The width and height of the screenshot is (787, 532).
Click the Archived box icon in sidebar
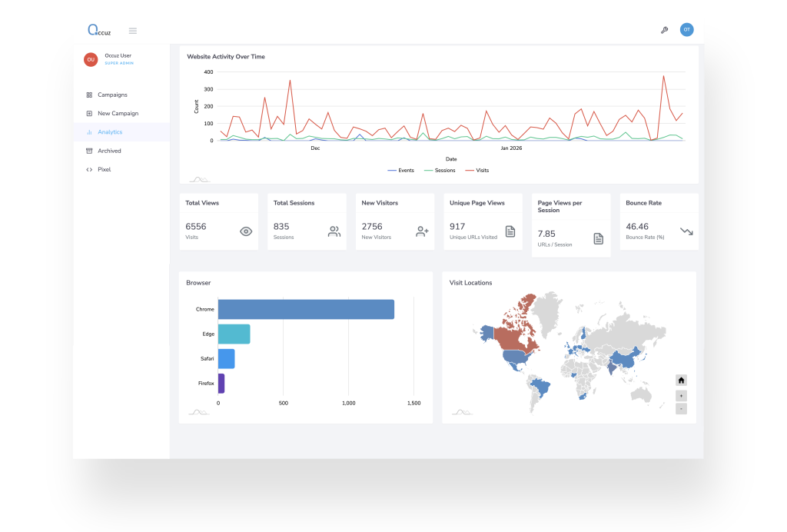90,151
